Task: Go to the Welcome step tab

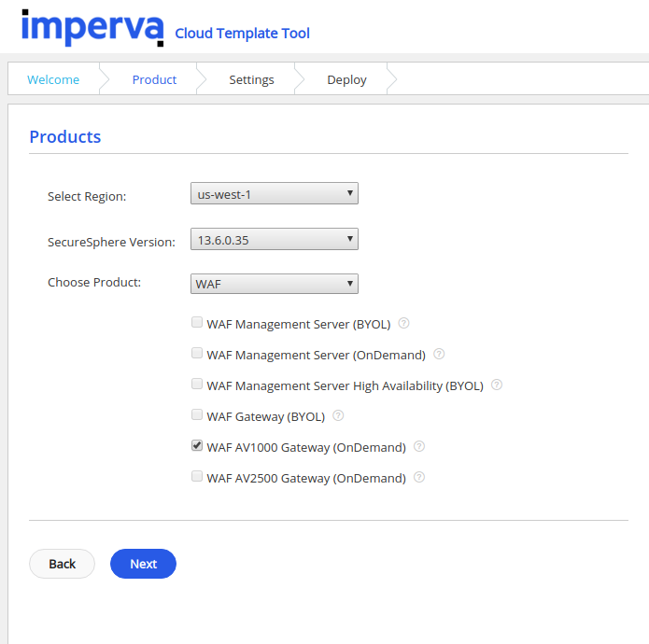Action: pyautogui.click(x=53, y=79)
